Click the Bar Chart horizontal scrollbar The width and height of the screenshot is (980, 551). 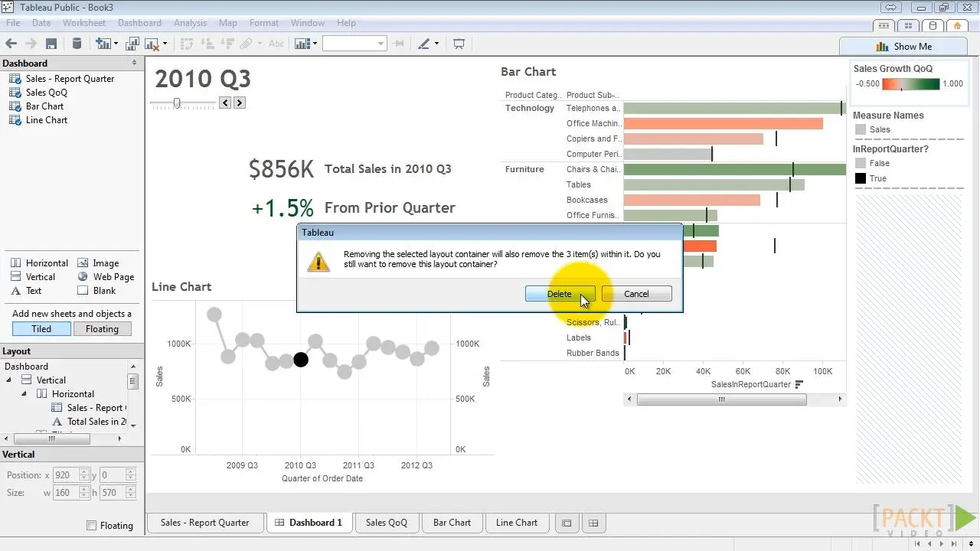733,399
